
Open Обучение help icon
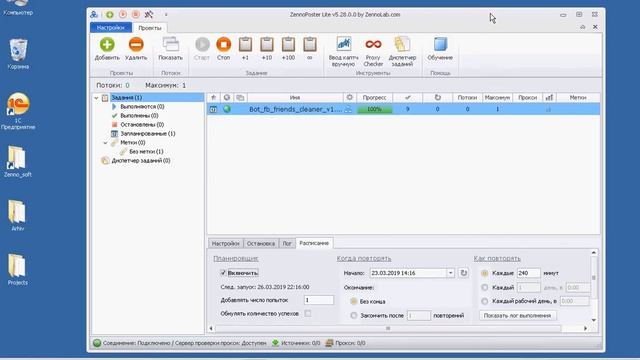pos(440,44)
